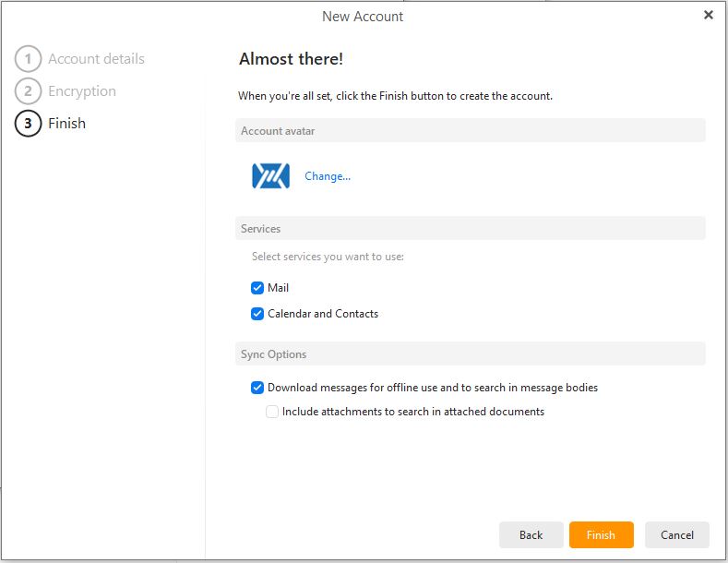Click the Account avatar section header
The height and width of the screenshot is (563, 728).
471,130
